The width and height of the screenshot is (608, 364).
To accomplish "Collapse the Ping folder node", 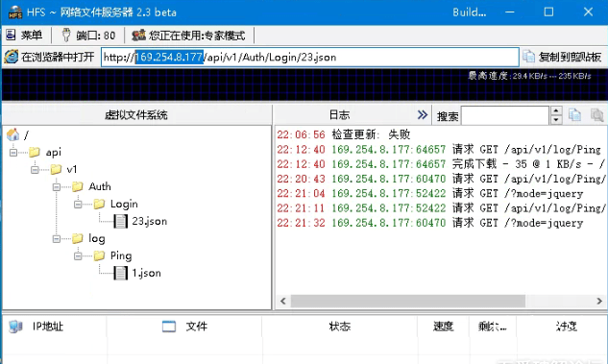I will [78, 255].
